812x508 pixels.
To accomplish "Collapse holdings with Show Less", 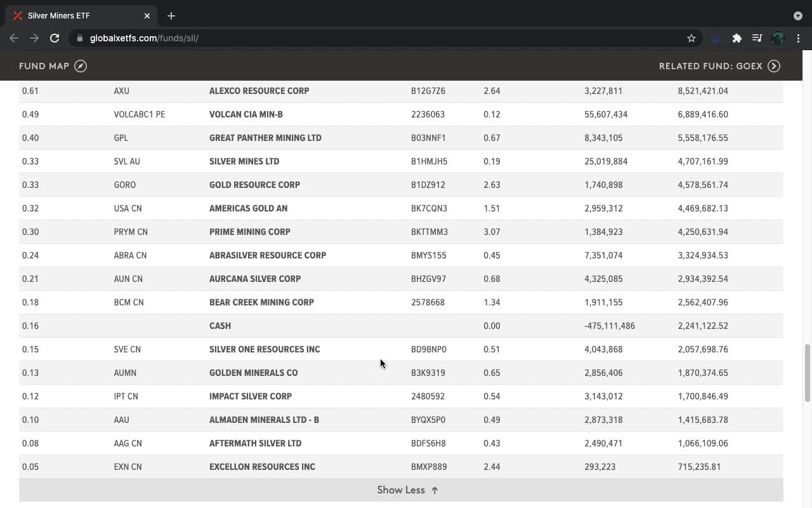I will click(401, 490).
